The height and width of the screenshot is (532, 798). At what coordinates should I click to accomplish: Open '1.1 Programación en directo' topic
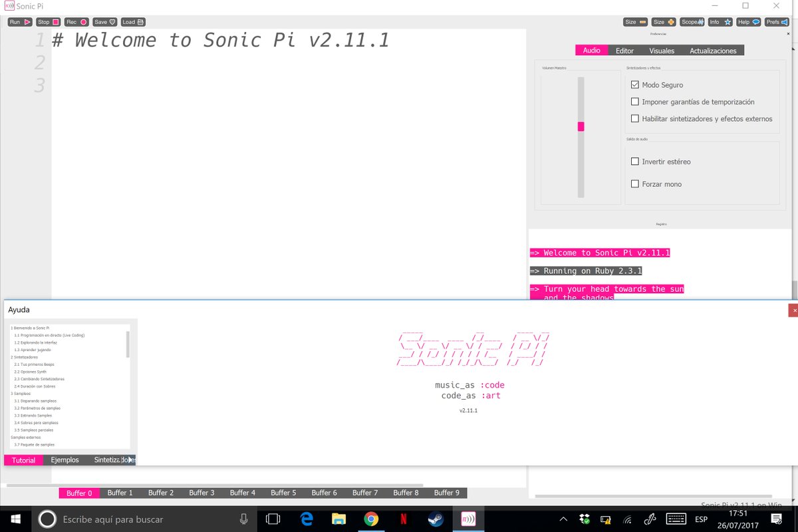click(49, 336)
